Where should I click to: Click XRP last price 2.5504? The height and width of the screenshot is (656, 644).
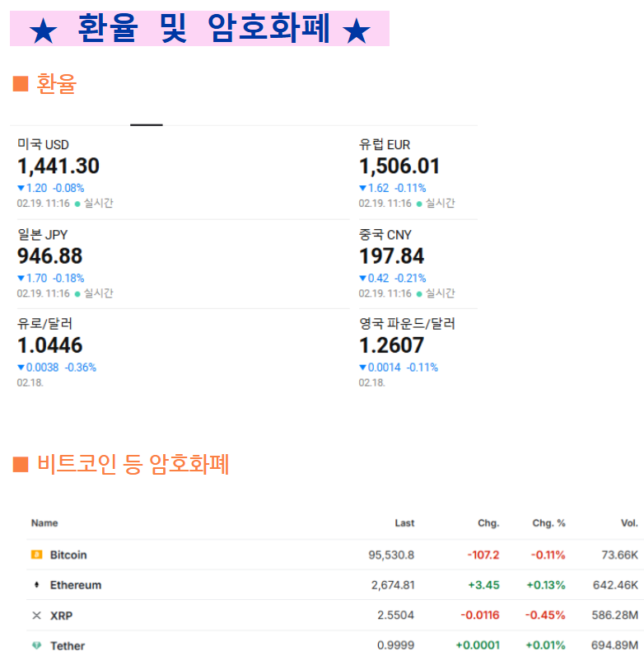coord(395,615)
